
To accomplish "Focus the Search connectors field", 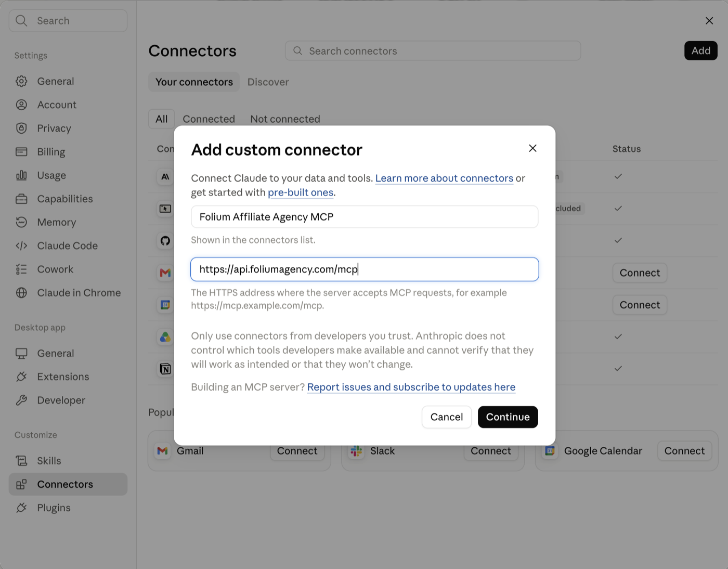I will 433,50.
